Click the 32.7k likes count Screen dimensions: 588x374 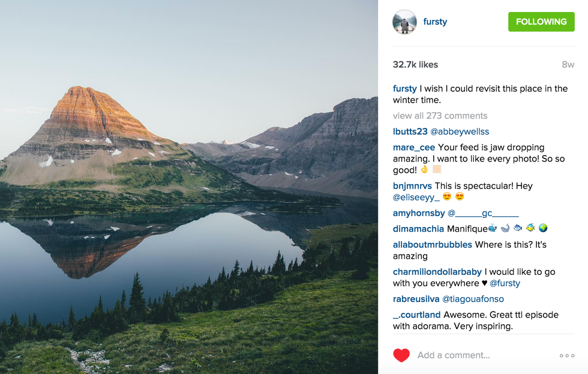click(x=415, y=64)
